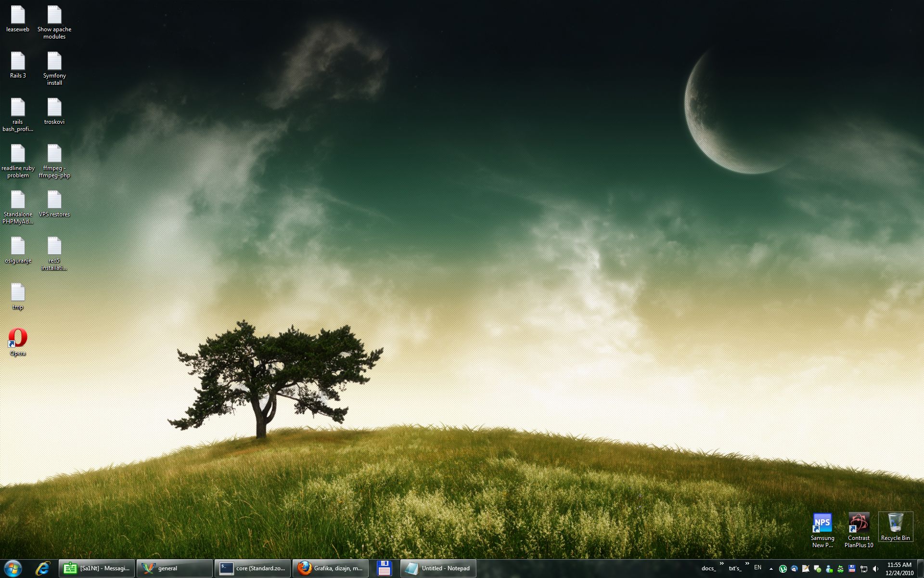Open the uTorrent tray icon
Screen dimensions: 924x578
pyautogui.click(x=783, y=569)
